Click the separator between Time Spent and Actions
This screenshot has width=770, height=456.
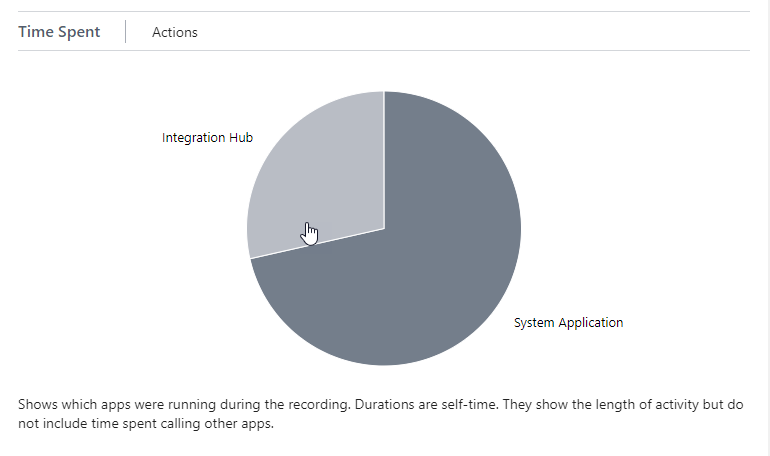point(125,31)
